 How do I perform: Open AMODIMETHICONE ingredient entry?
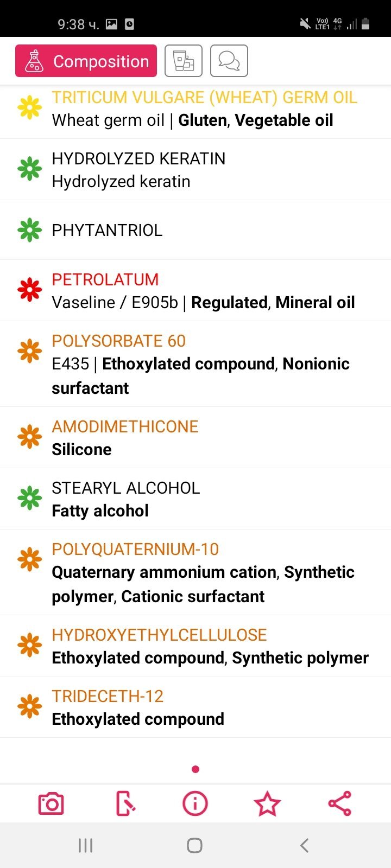[125, 426]
